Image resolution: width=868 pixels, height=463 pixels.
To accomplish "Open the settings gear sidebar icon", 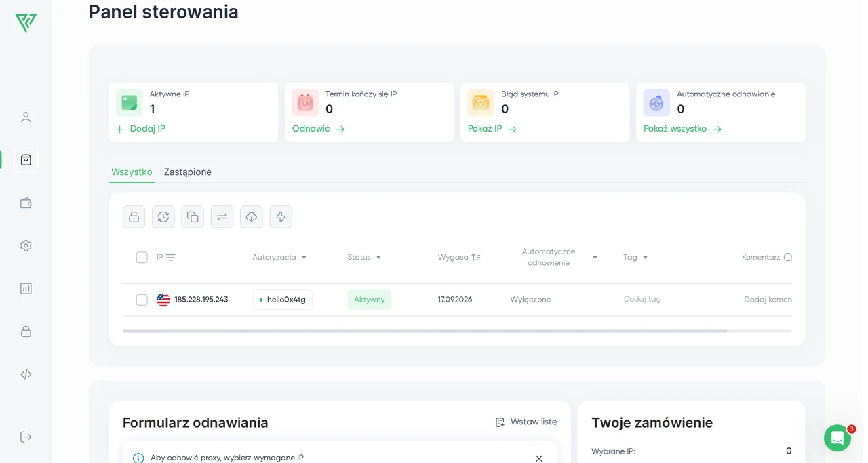I will [26, 245].
